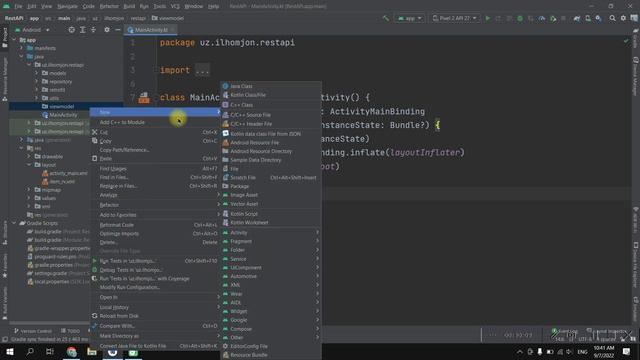Viewport: 640px width, 360px height.
Task: Select the viewmodel folder in tree
Action: (x=62, y=106)
